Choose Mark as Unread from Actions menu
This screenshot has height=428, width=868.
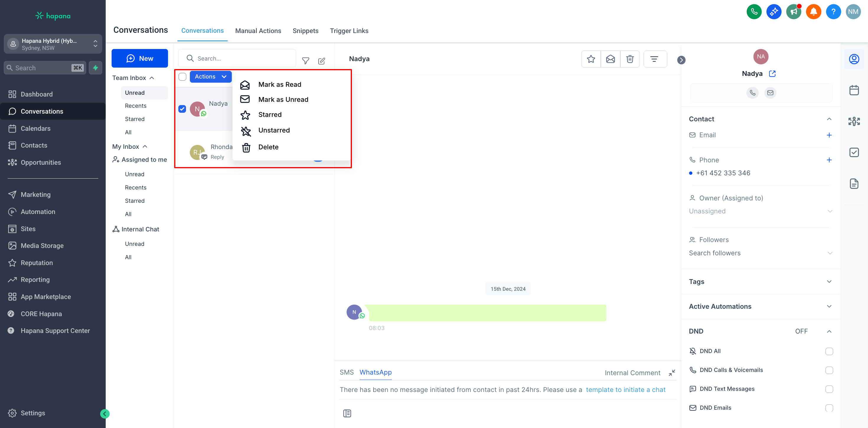coord(283,99)
